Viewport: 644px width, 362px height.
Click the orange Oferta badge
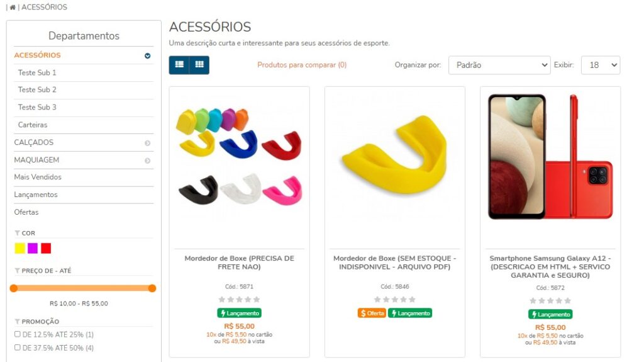(372, 314)
